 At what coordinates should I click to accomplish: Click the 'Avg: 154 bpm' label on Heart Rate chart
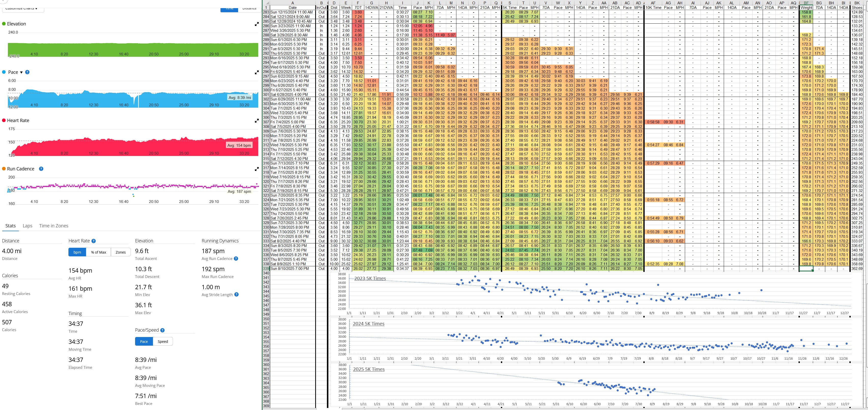click(x=239, y=145)
